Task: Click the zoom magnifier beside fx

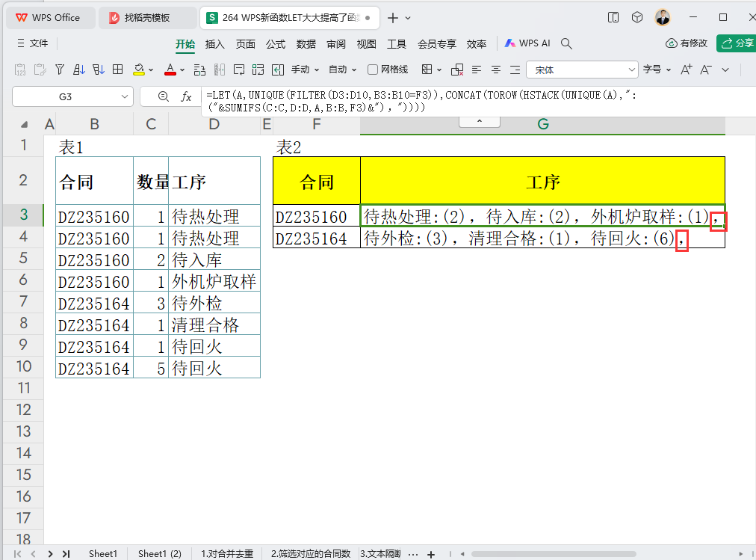Action: click(x=164, y=96)
